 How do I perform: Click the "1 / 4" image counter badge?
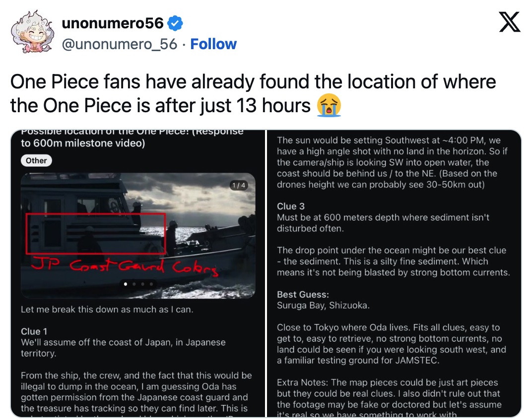pos(238,186)
